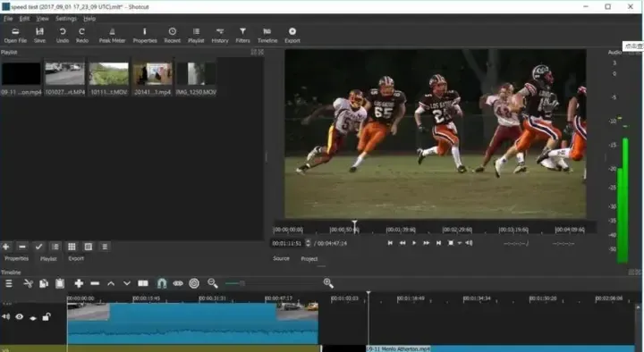Open the player volume control
The image size is (644, 352).
(x=469, y=243)
